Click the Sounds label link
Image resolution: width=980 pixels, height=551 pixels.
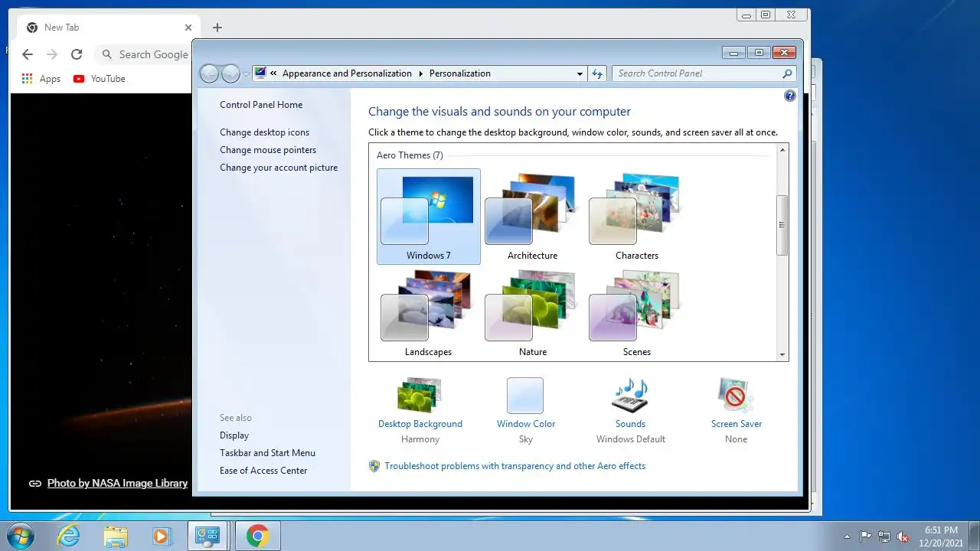(x=630, y=424)
